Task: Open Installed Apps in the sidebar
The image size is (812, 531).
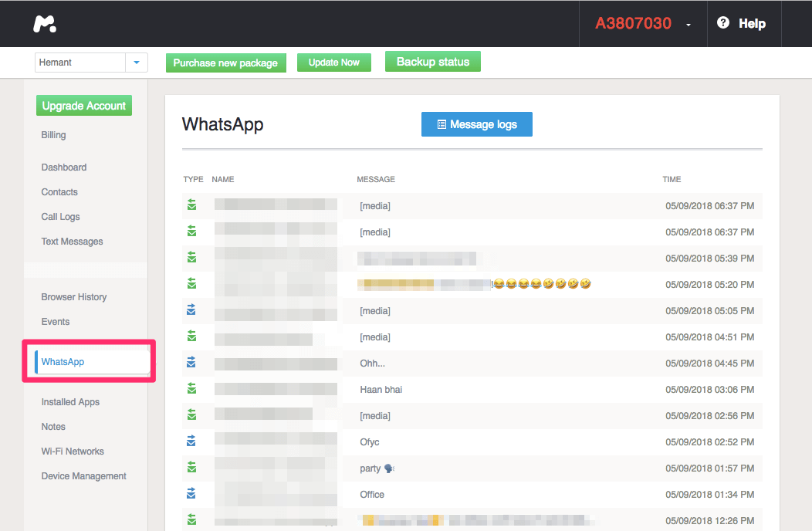Action: pyautogui.click(x=70, y=402)
